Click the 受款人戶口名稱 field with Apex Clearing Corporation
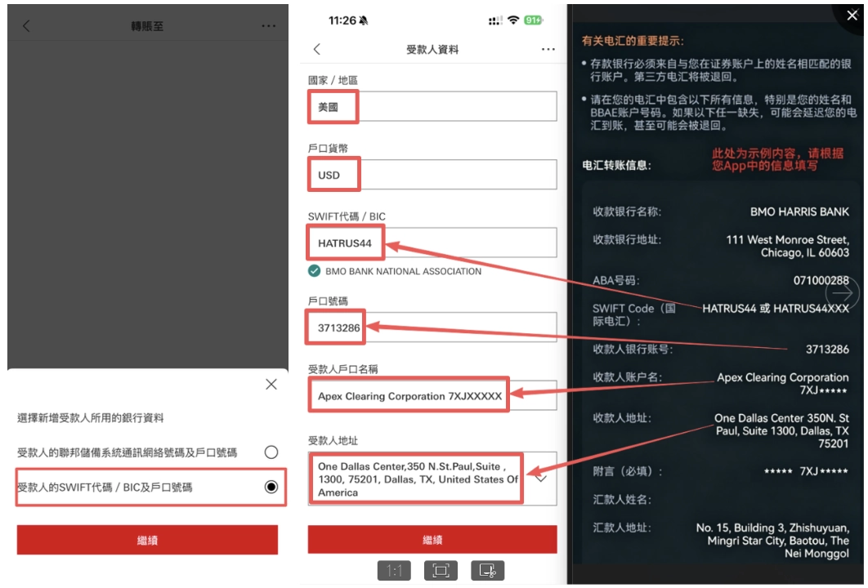The image size is (868, 588). pos(432,395)
